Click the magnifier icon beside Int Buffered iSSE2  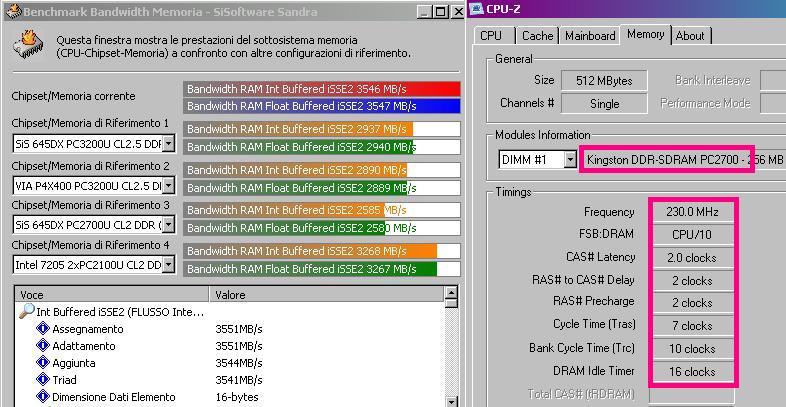pos(26,311)
